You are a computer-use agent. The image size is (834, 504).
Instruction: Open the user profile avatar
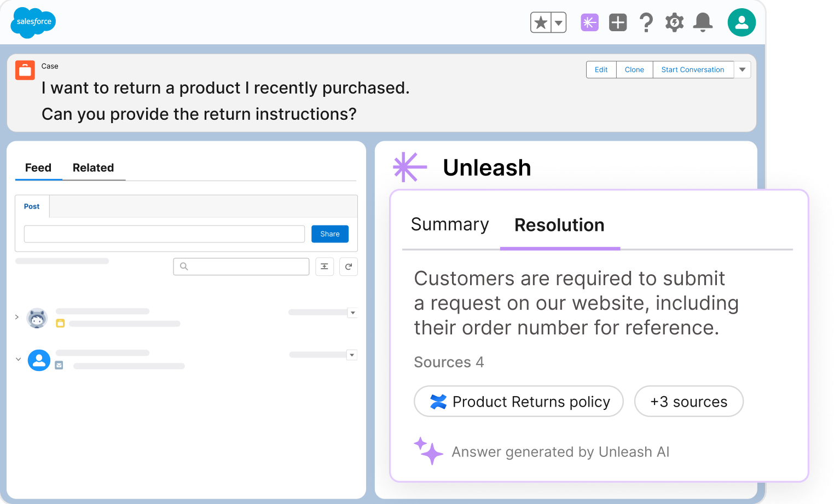coord(742,22)
